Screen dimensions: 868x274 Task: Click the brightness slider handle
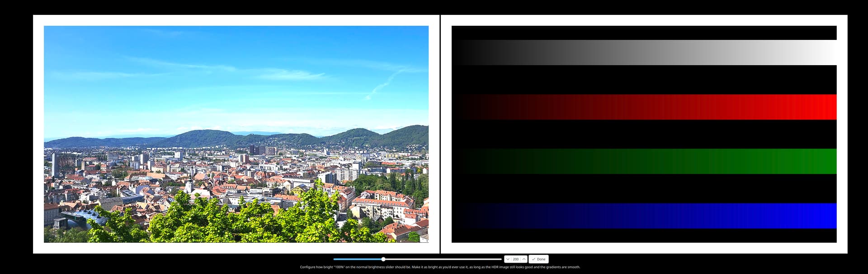(383, 259)
